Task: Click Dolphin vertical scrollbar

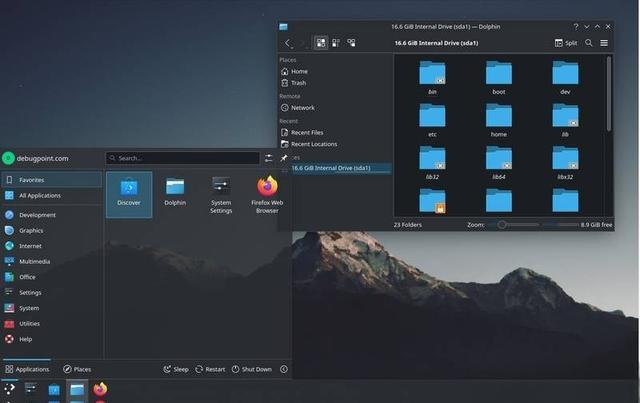Action: click(609, 94)
